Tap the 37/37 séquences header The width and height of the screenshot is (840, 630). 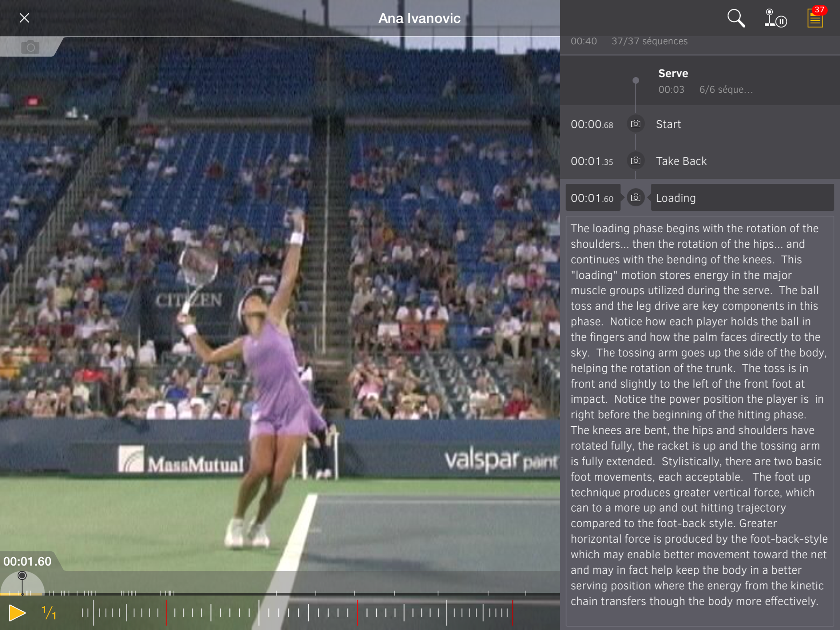click(x=649, y=41)
